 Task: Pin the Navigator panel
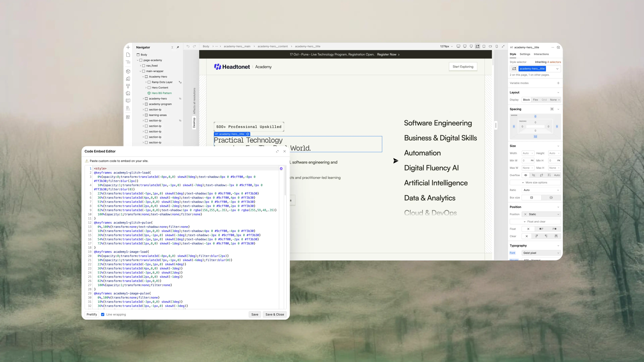click(x=178, y=47)
